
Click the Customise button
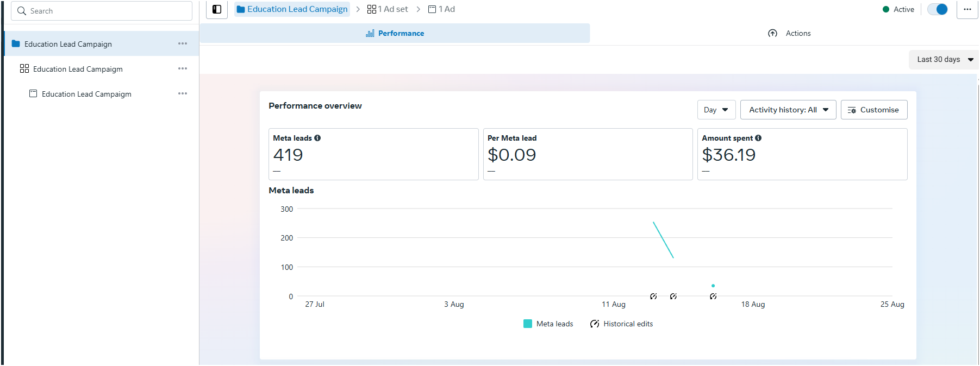873,110
